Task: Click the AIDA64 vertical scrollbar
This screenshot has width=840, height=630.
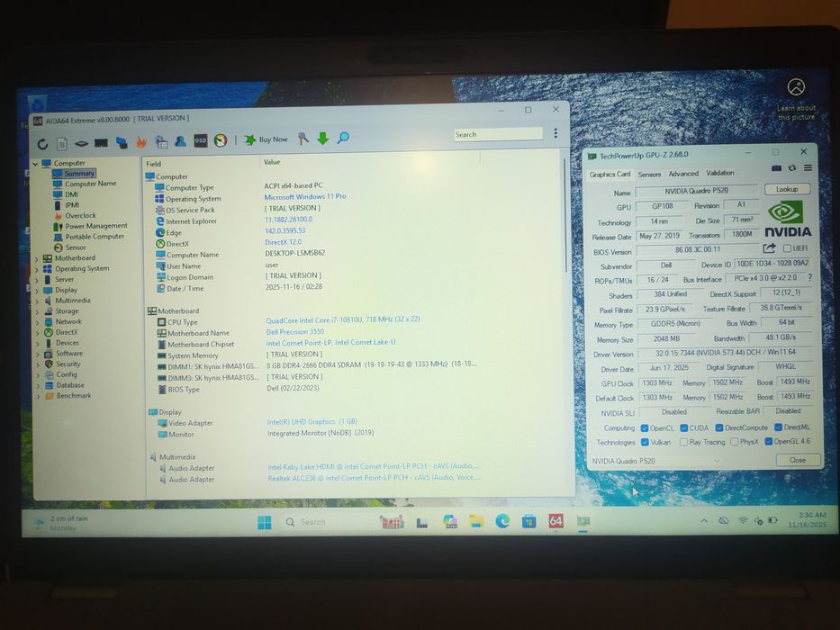Action: click(x=565, y=214)
